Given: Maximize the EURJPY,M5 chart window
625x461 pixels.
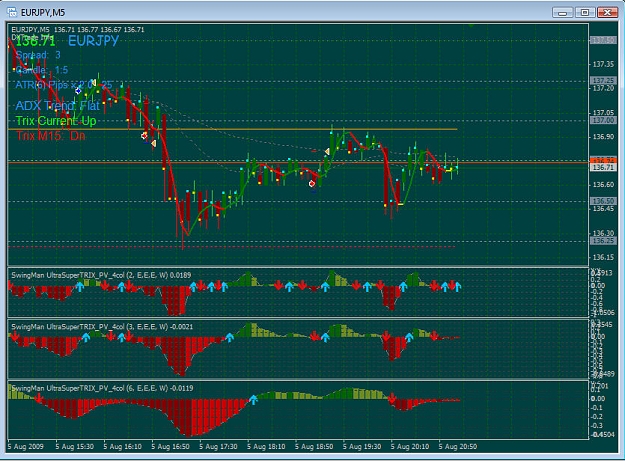Looking at the screenshot, I should [585, 13].
